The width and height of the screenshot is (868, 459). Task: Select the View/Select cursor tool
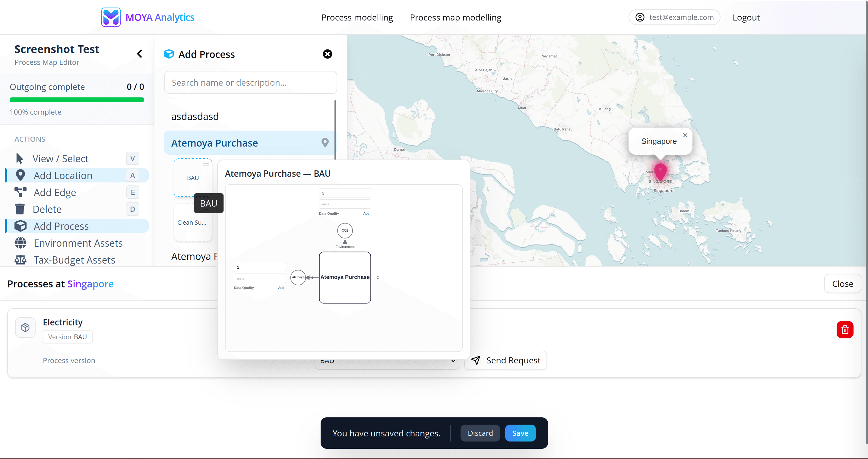(x=20, y=158)
